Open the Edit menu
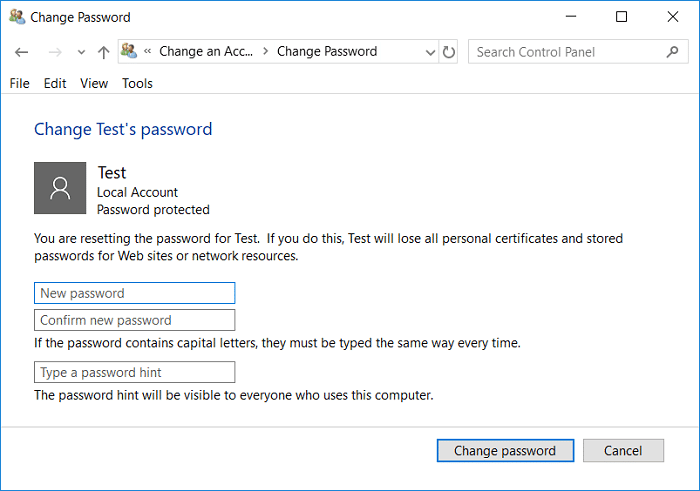 [x=54, y=83]
